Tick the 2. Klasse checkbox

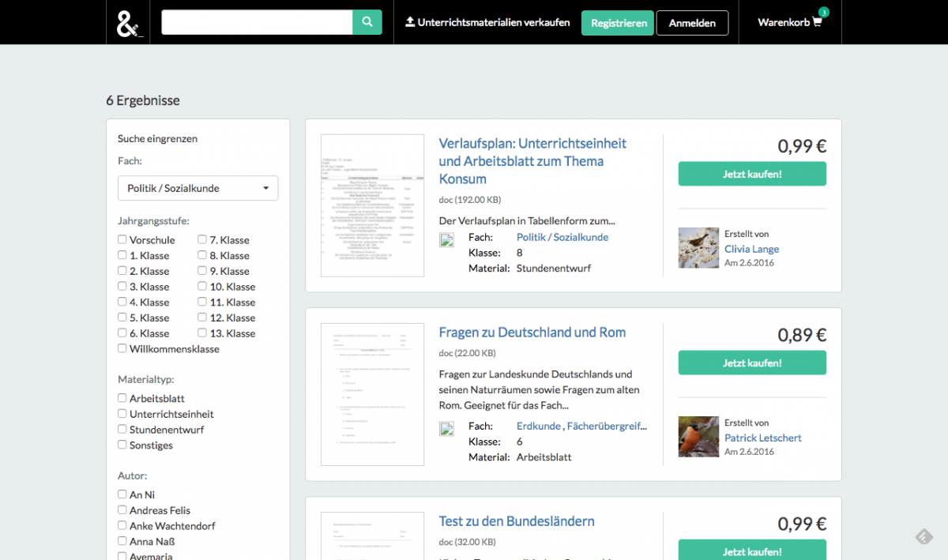tap(122, 271)
